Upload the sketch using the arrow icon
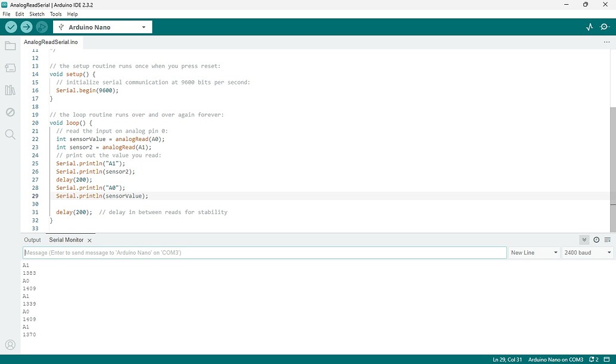Screen dimensions: 616x364 pos(26,27)
